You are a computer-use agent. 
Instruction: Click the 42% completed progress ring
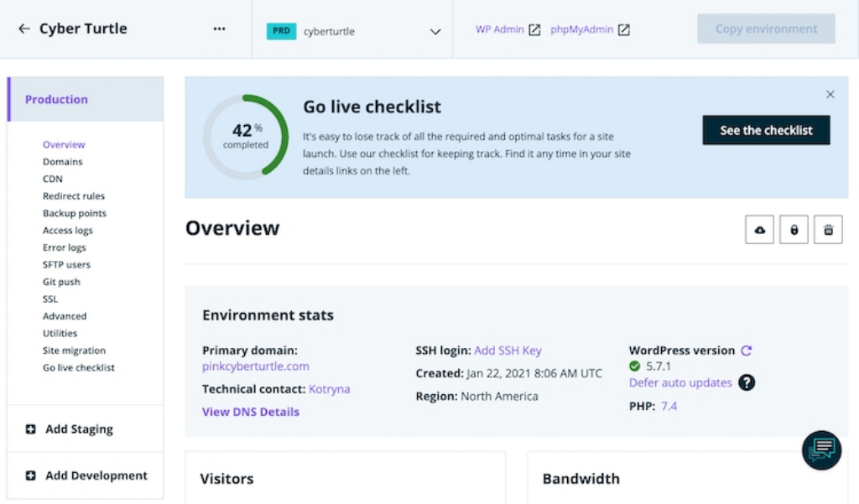click(x=246, y=137)
